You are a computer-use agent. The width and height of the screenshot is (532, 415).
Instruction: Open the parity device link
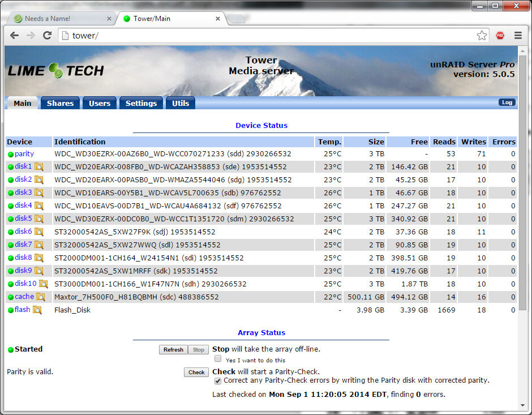24,154
